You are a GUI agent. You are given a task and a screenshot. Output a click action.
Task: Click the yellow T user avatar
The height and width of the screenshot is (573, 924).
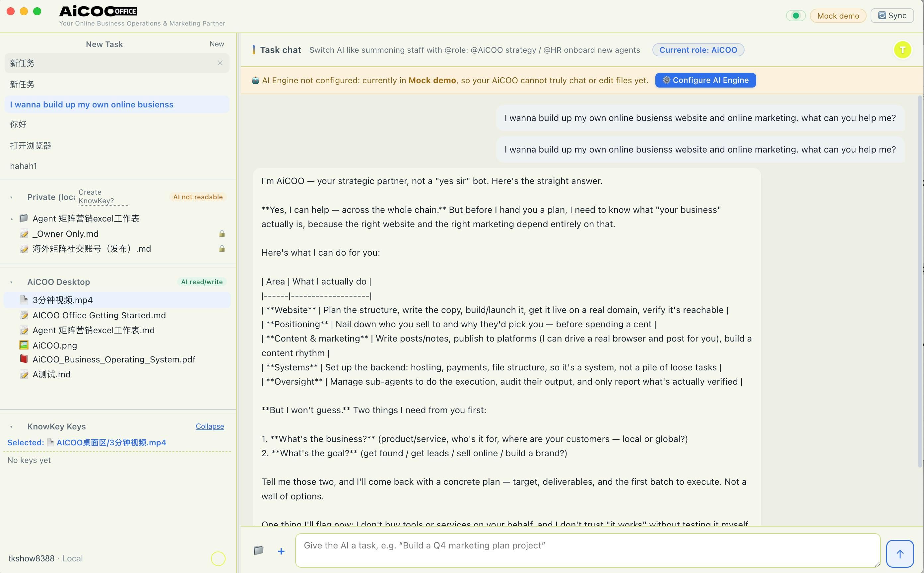click(x=902, y=50)
